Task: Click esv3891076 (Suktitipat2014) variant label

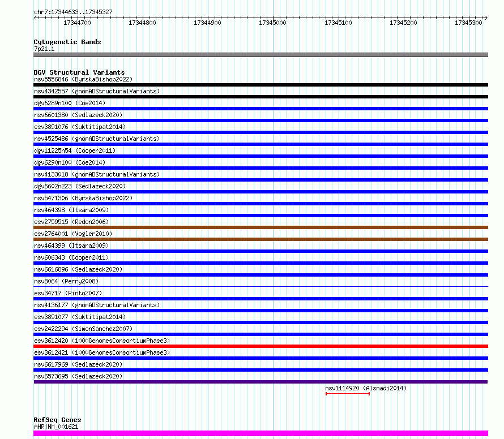Action: pos(80,127)
